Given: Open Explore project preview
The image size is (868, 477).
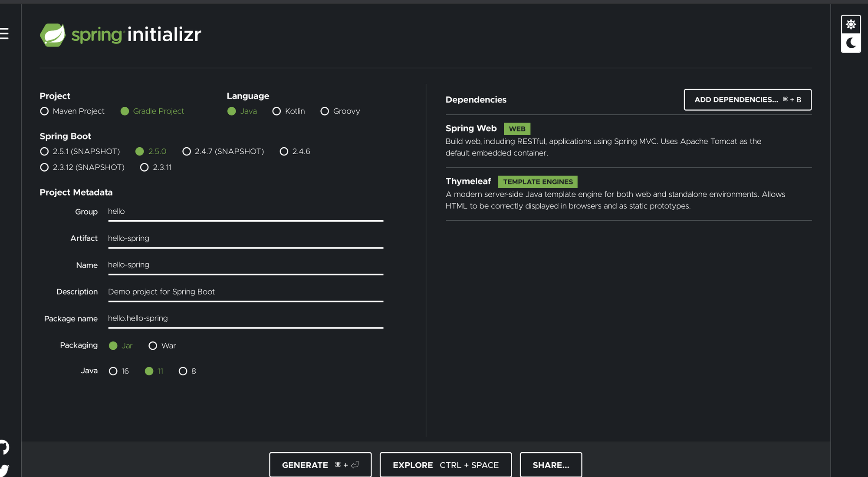Looking at the screenshot, I should pyautogui.click(x=445, y=465).
